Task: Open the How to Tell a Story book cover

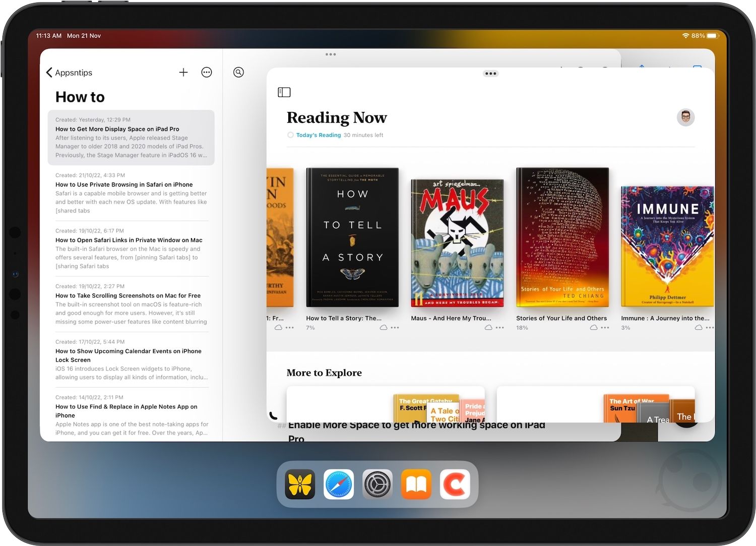Action: tap(352, 237)
